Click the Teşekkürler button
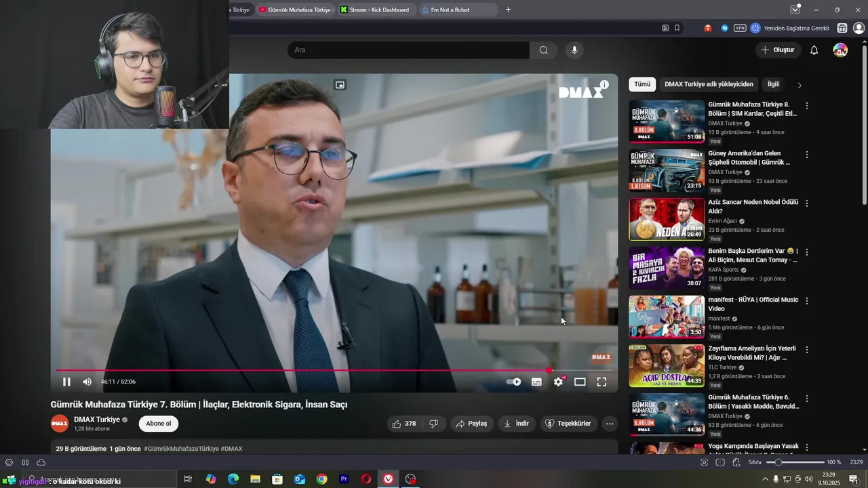The width and height of the screenshot is (868, 488). point(568,424)
